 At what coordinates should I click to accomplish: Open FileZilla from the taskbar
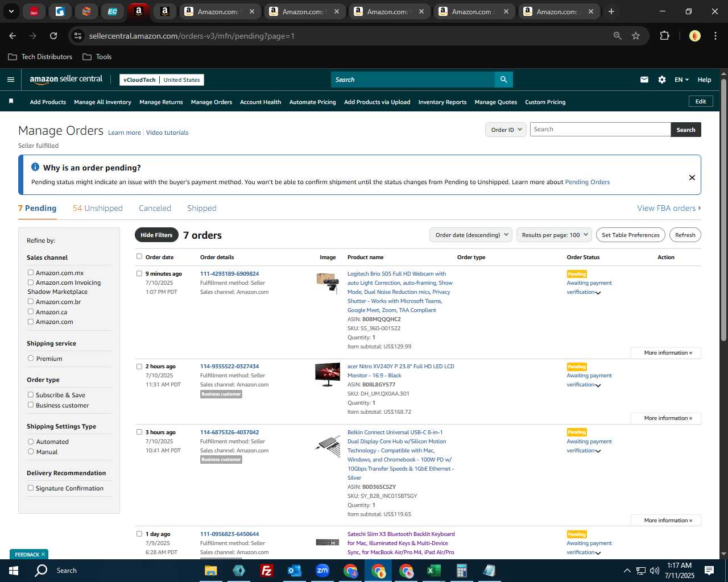[266, 571]
